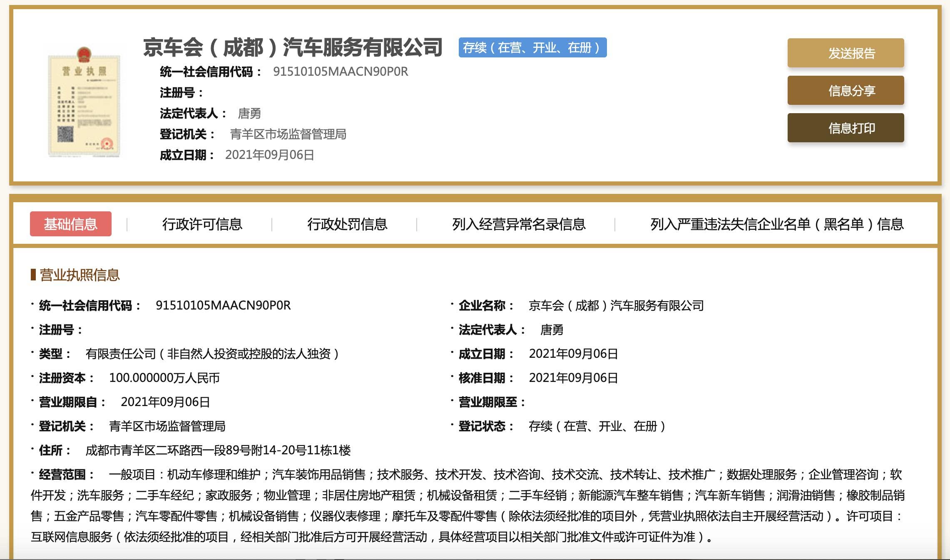Switch to the 行政许可信息 tab

[202, 224]
